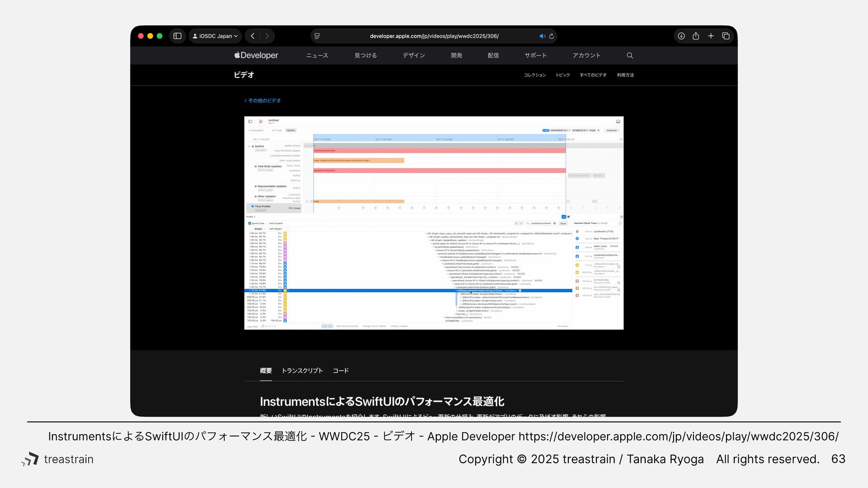Collapse the NSMeasurementFormatter.string row chevron

coord(457,291)
